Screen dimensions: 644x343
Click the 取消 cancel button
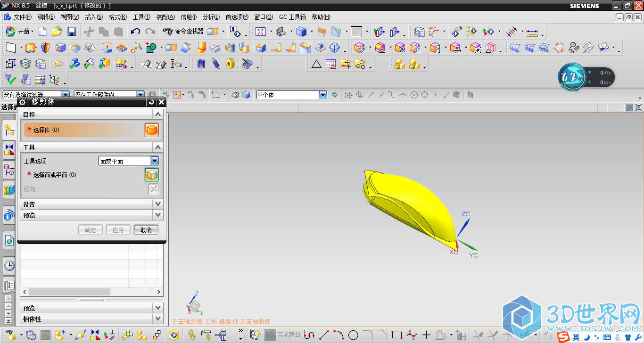coord(146,230)
